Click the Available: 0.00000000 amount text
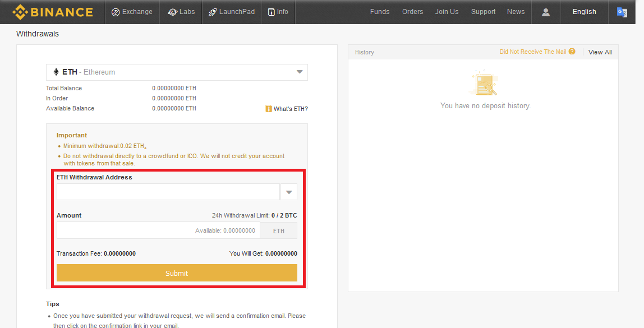The width and height of the screenshot is (644, 328). [225, 230]
